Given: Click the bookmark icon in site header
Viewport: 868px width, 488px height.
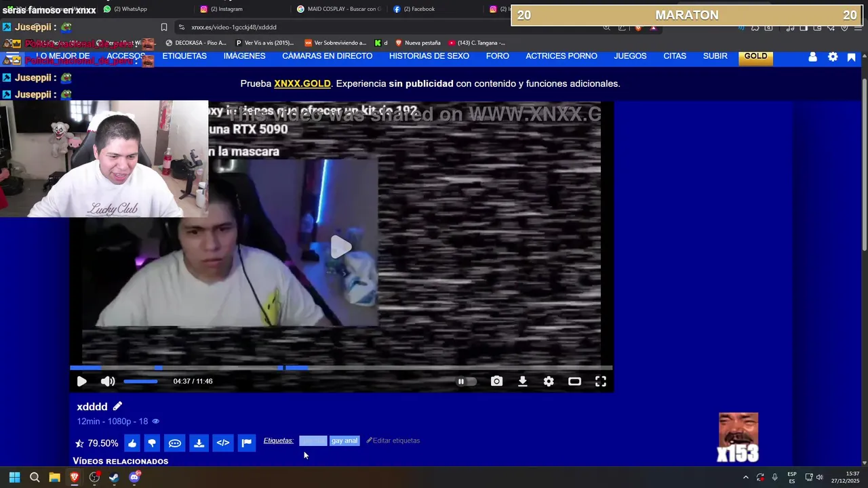Looking at the screenshot, I should [852, 57].
